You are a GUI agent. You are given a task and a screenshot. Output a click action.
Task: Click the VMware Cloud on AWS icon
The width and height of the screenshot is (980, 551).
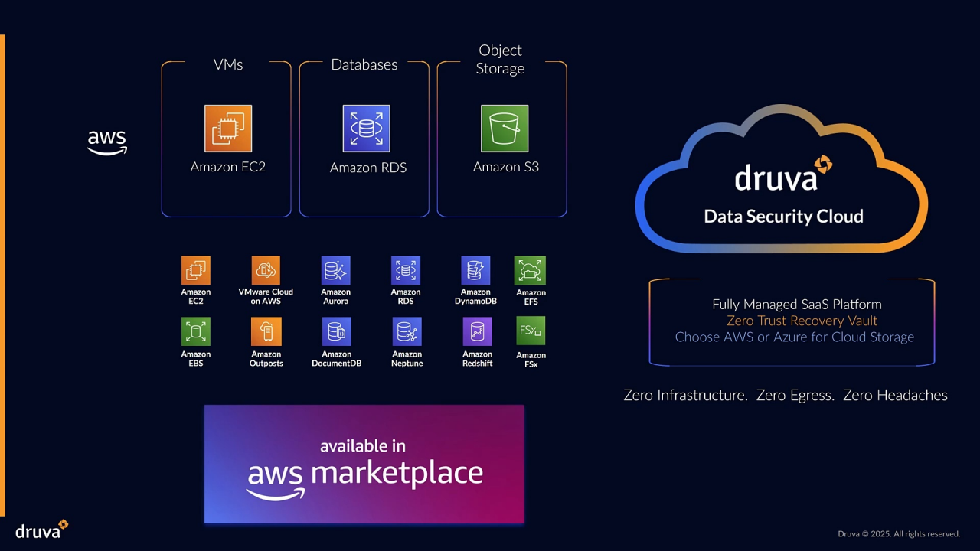266,270
